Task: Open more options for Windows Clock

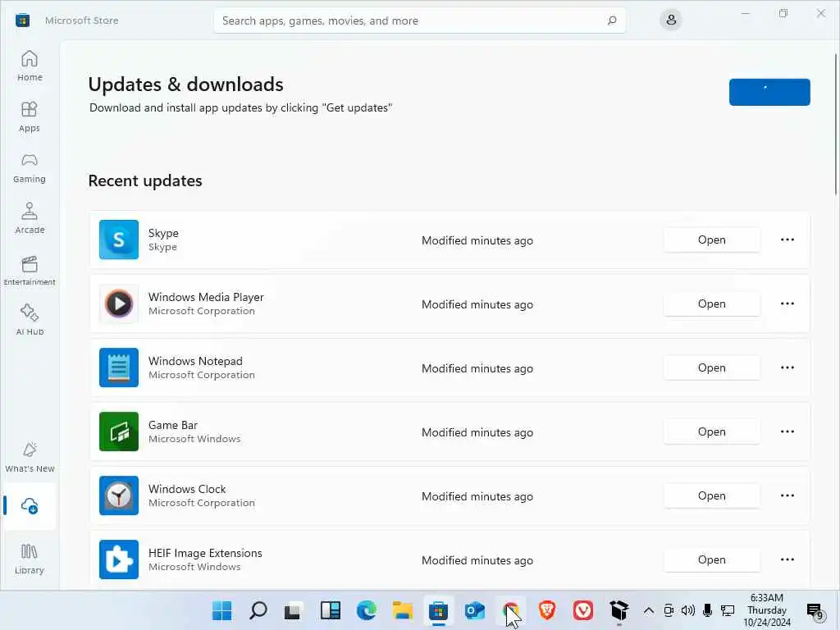Action: pyautogui.click(x=787, y=495)
